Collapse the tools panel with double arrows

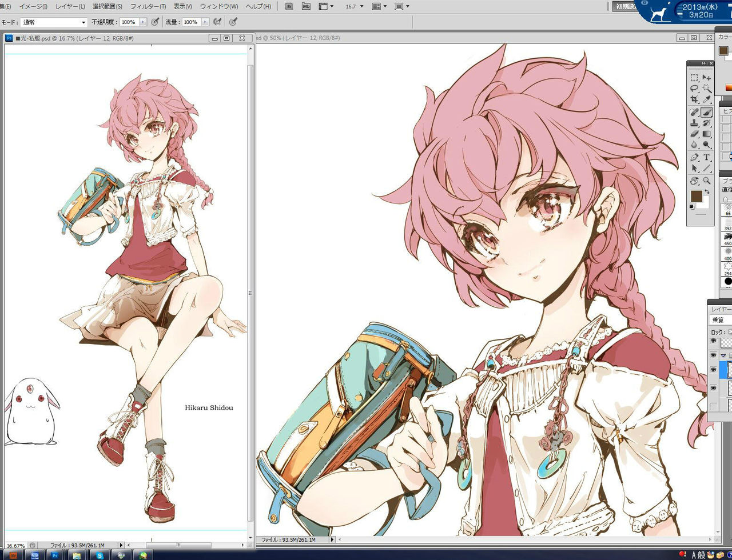703,63
